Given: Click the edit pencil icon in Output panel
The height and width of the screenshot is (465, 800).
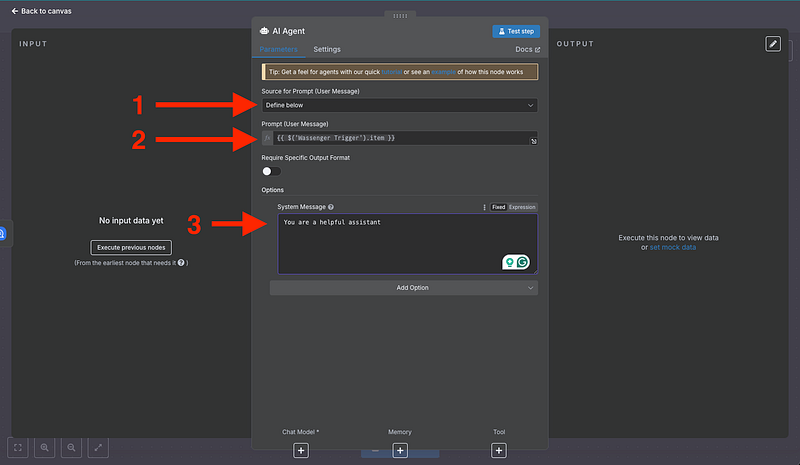Looking at the screenshot, I should [x=773, y=44].
